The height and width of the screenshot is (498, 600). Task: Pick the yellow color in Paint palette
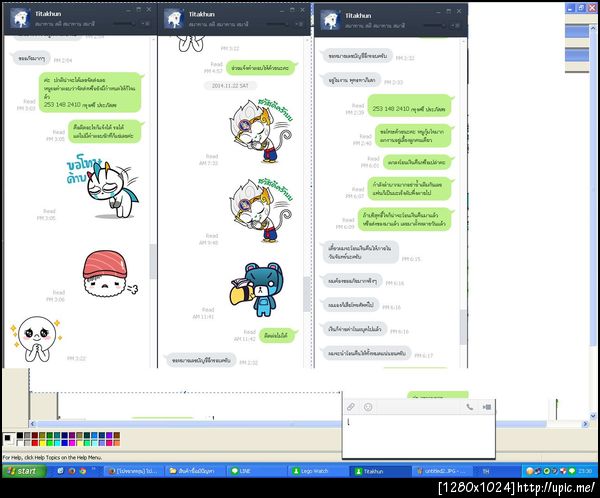pyautogui.click(x=42, y=443)
